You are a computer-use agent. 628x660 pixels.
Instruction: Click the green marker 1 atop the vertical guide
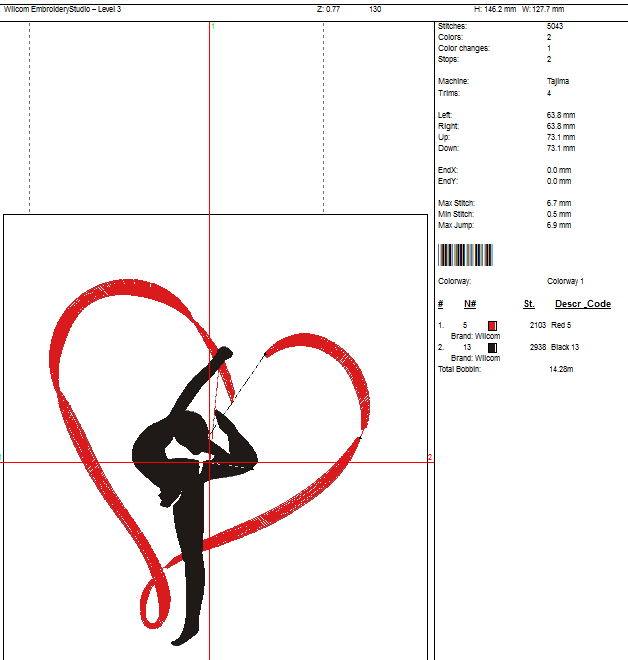(x=213, y=27)
